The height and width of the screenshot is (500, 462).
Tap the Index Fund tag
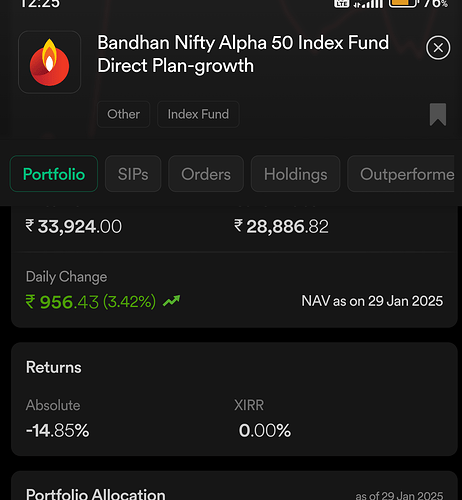(x=198, y=114)
